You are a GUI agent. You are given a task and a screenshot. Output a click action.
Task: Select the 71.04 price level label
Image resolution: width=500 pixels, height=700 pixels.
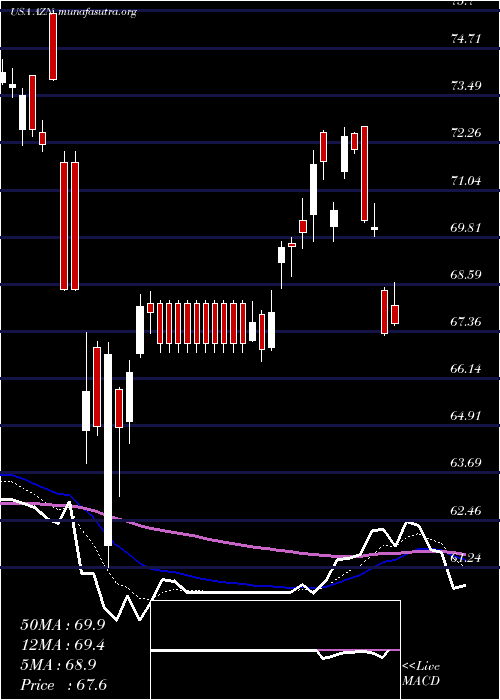(x=466, y=181)
